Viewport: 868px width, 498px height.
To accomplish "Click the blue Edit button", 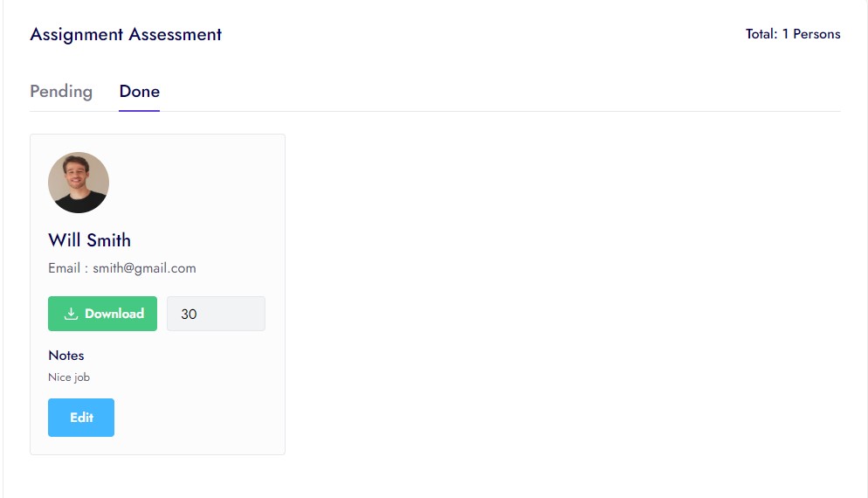I will 81,418.
